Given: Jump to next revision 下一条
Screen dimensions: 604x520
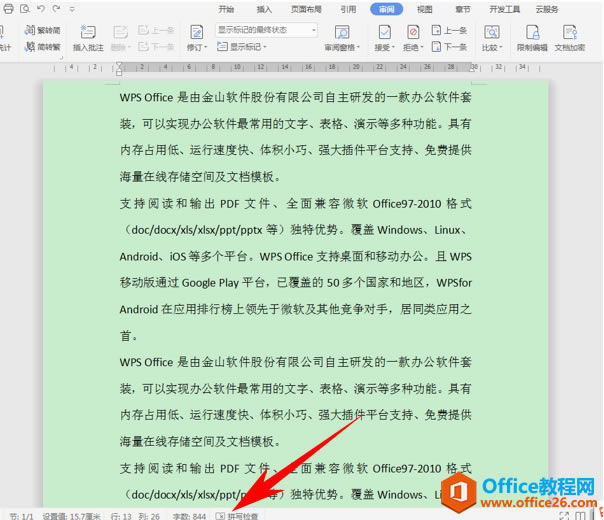Looking at the screenshot, I should pyautogui.click(x=449, y=47).
